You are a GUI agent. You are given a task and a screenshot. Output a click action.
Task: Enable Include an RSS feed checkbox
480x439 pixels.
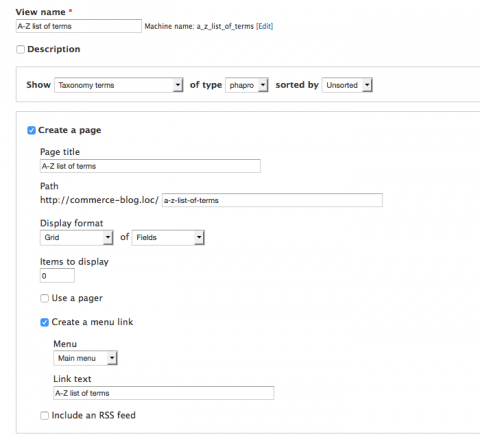[x=44, y=416]
